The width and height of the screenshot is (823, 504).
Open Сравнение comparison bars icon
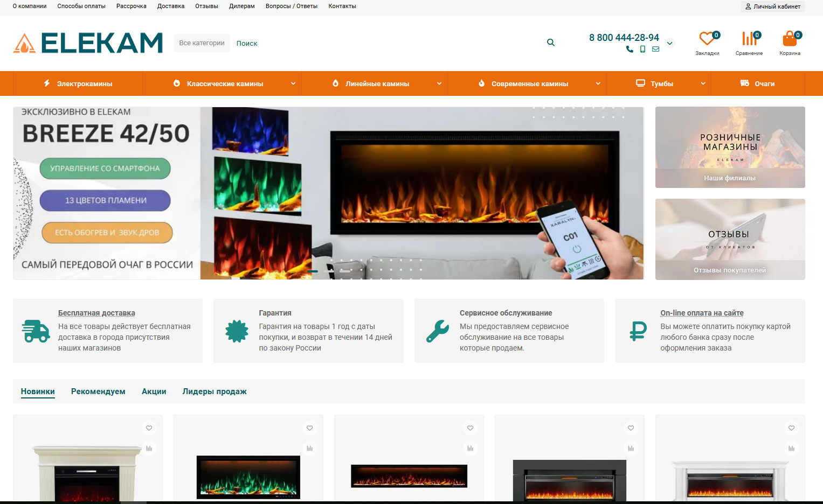pos(749,39)
